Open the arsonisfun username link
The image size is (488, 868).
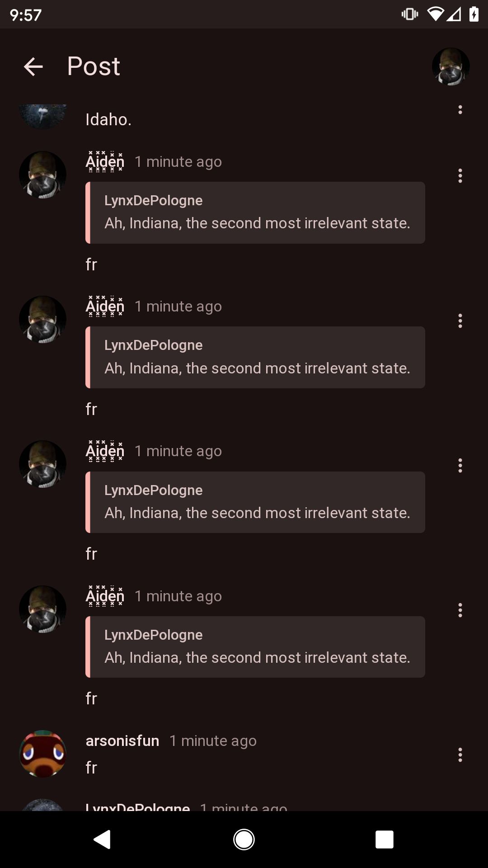coord(122,741)
